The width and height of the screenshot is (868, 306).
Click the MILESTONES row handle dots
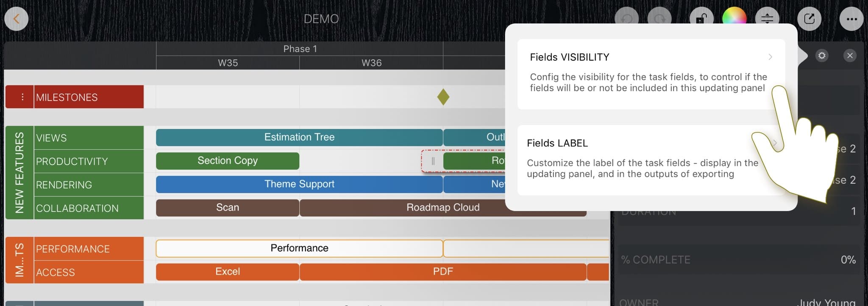click(22, 97)
